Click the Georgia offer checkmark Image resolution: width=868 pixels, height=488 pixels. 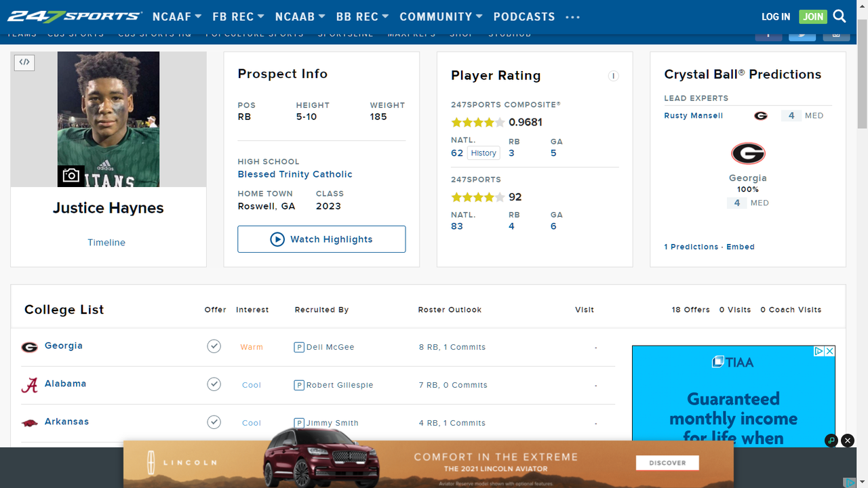pos(214,346)
